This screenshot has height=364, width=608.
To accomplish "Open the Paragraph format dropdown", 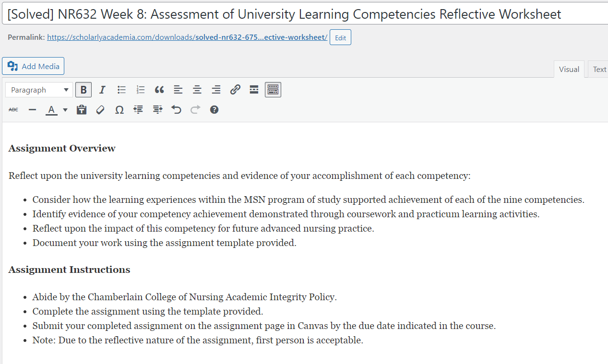I will click(x=39, y=90).
